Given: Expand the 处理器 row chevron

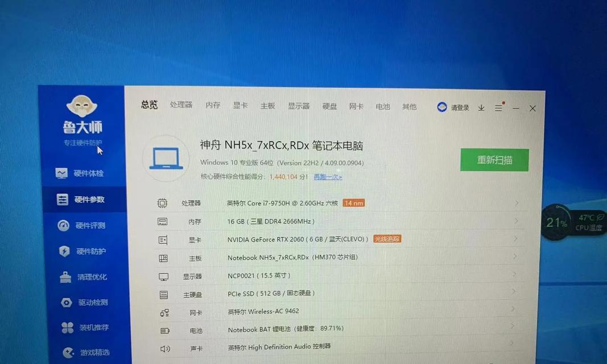Looking at the screenshot, I should pos(517,203).
